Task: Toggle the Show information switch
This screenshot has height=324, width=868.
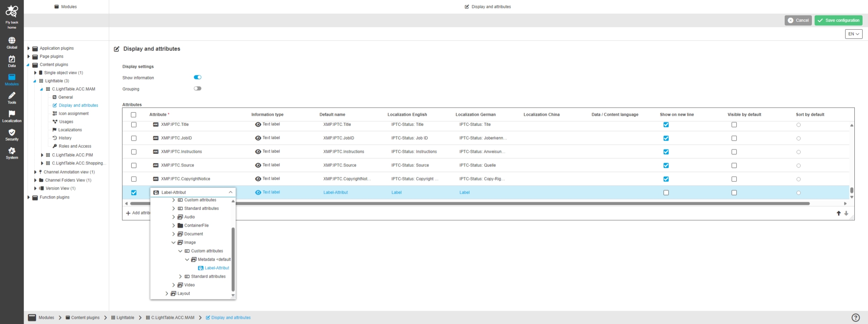Action: coord(197,78)
